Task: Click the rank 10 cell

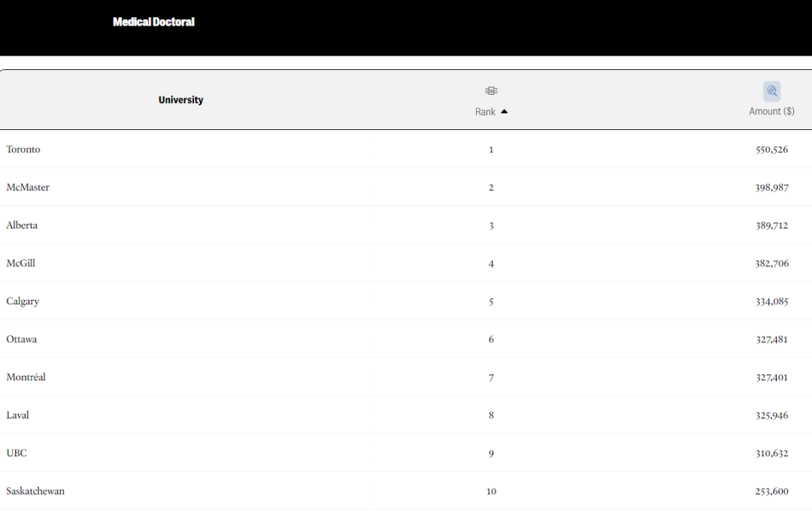Action: point(491,491)
